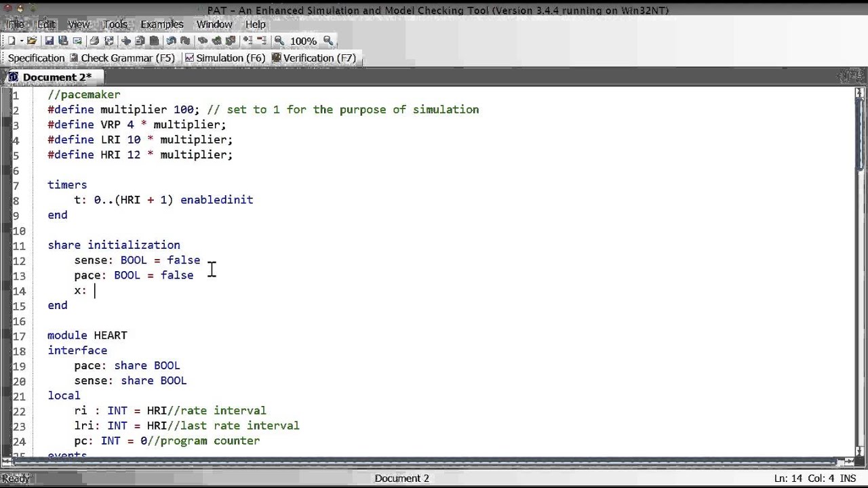Click the Increase Indent icon
The height and width of the screenshot is (488, 868).
(248, 41)
